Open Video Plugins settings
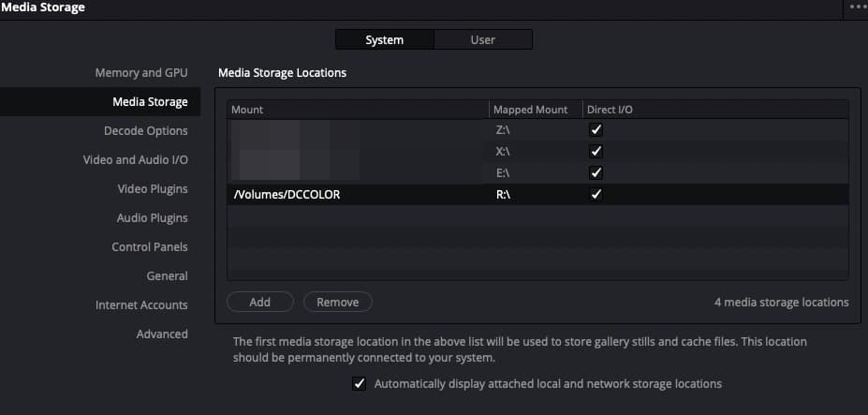This screenshot has height=415, width=868. point(153,189)
